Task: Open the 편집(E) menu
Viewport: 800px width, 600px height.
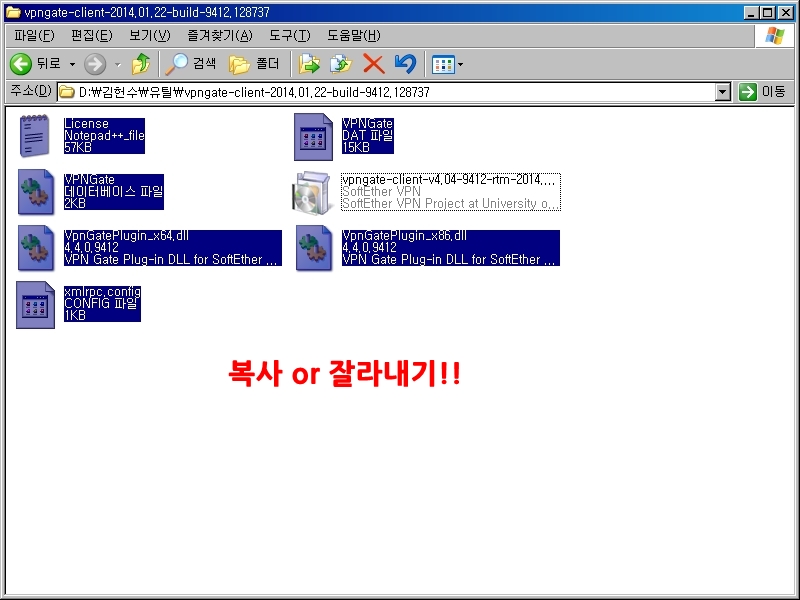Action: point(92,35)
